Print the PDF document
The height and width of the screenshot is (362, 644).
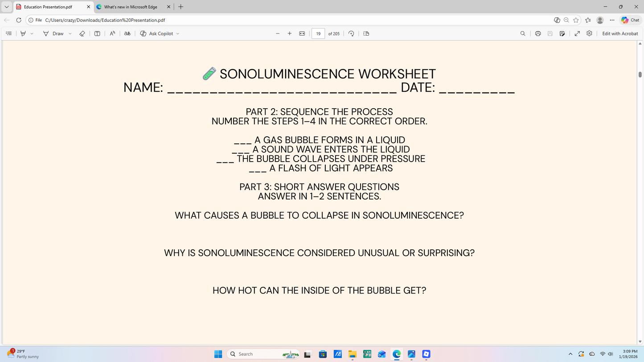point(538,33)
